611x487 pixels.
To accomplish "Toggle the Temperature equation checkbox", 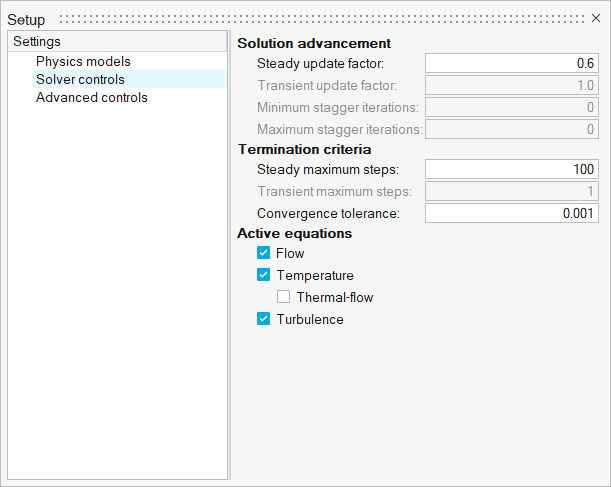I will 264,276.
